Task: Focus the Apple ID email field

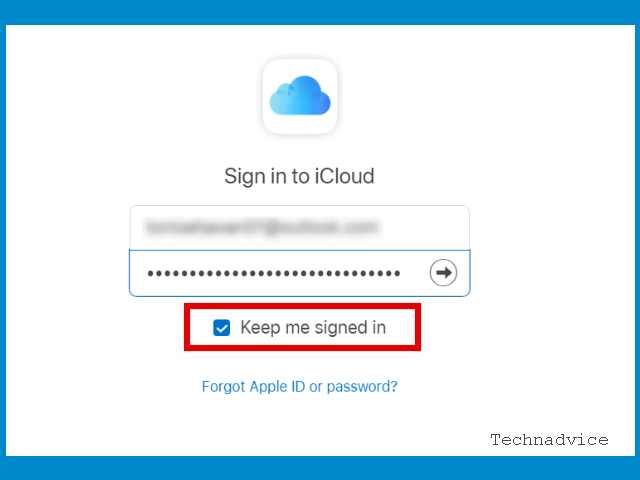Action: (x=300, y=227)
